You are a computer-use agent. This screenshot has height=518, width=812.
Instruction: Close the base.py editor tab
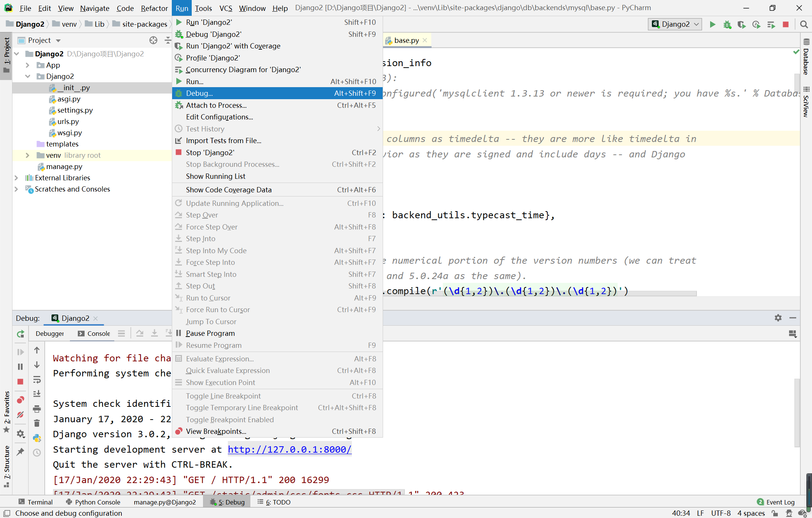425,40
